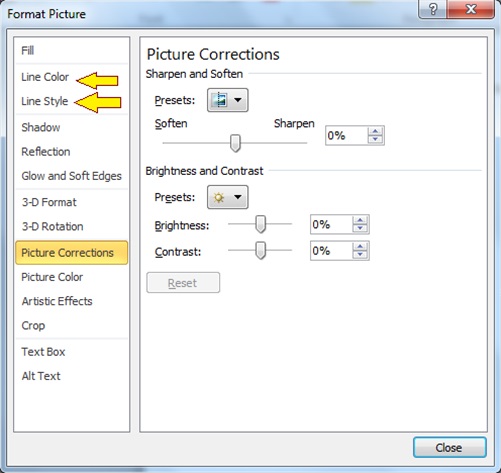501x473 pixels.
Task: Click the Contrast slider thumb
Action: 260,251
